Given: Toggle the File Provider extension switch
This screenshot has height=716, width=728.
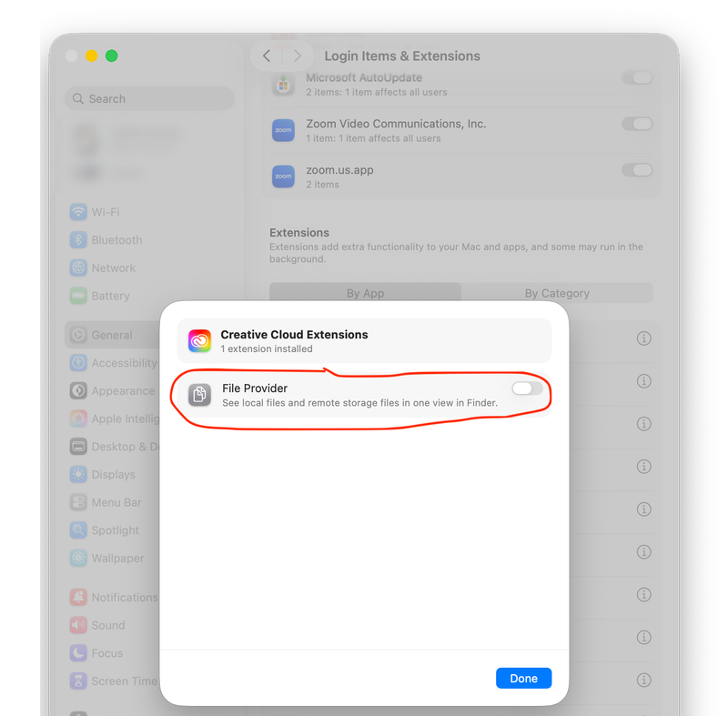Looking at the screenshot, I should pos(527,388).
